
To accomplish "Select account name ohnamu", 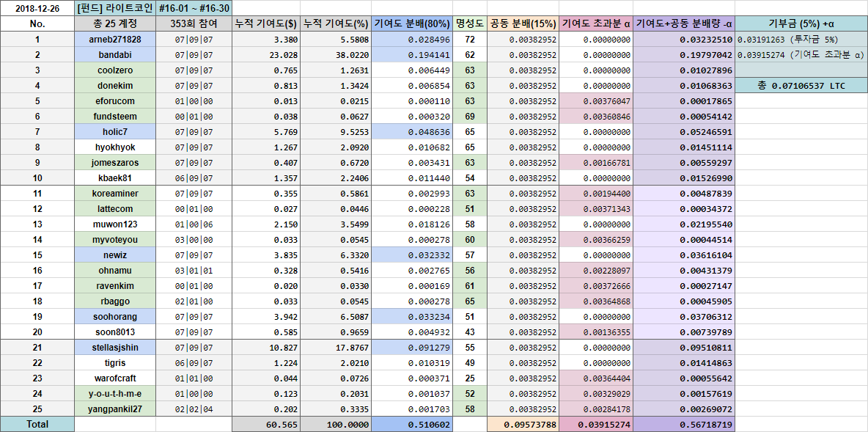I will 115,271.
